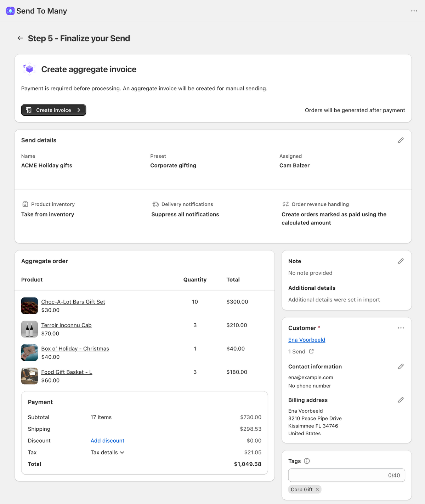Open Terroir Inconnu Cab product link
Image resolution: width=425 pixels, height=504 pixels.
click(x=66, y=325)
